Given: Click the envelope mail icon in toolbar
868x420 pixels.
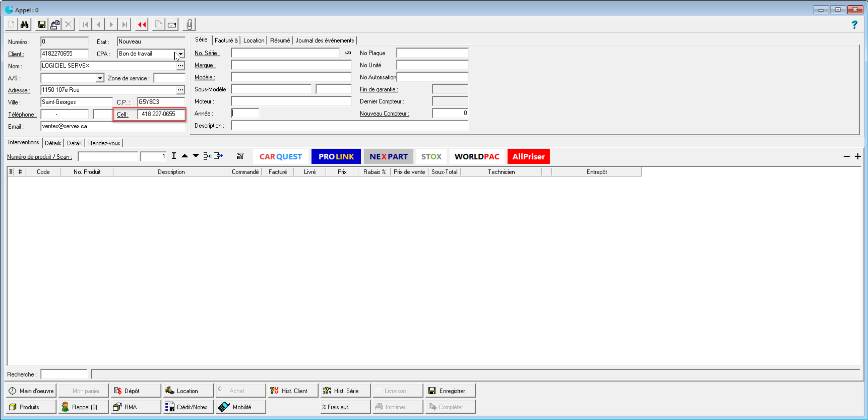Looking at the screenshot, I should (x=172, y=25).
